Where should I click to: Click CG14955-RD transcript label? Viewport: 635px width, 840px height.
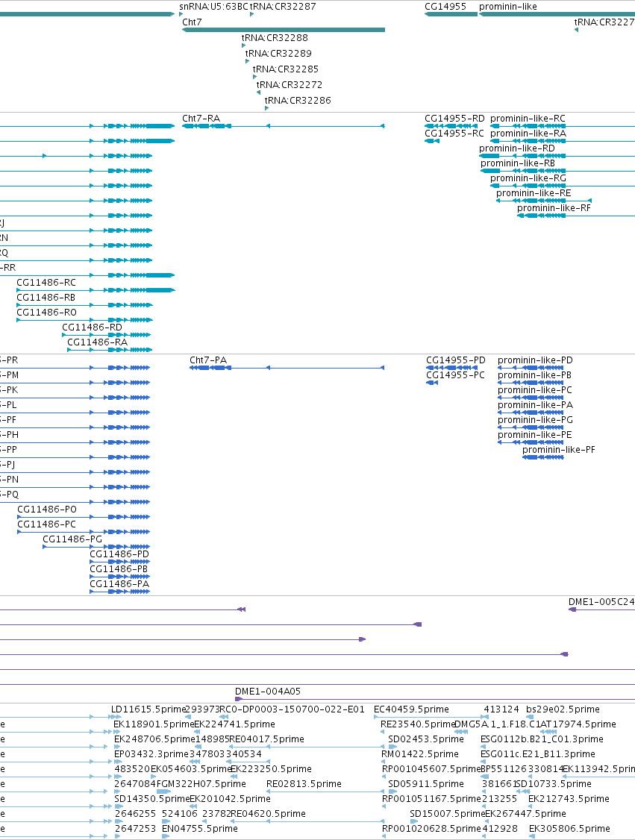(x=454, y=119)
